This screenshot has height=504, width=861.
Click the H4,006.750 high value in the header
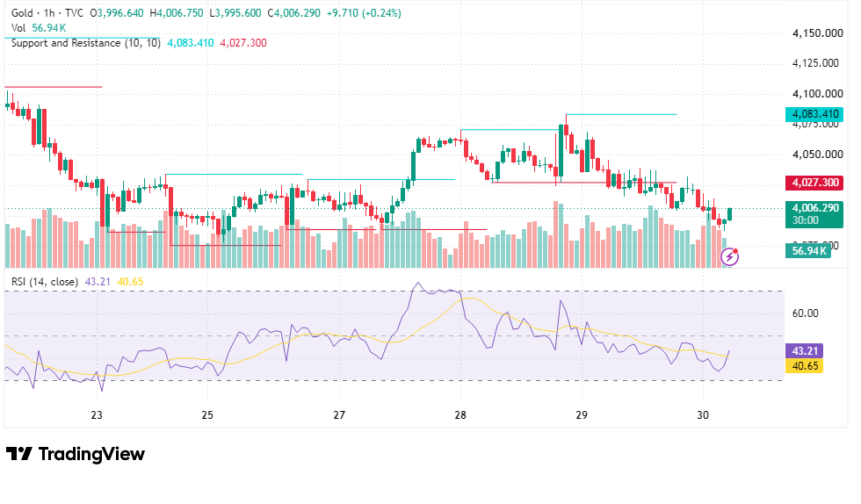177,12
